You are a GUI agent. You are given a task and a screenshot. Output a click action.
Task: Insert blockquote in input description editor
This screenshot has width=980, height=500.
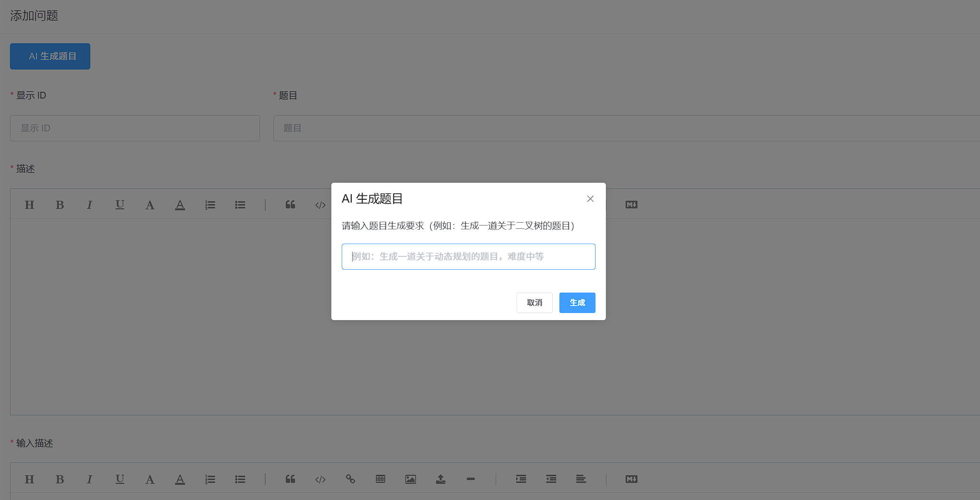click(290, 479)
